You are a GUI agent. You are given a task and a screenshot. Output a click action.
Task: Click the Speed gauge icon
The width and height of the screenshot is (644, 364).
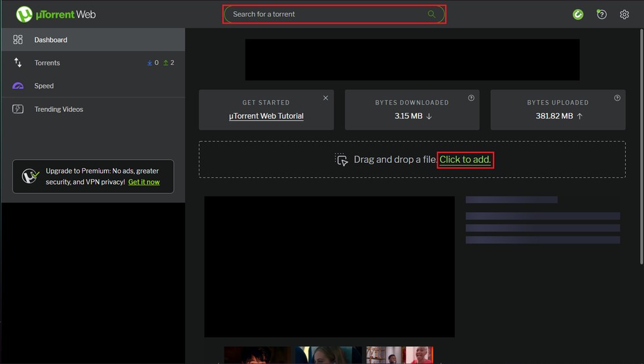pyautogui.click(x=18, y=86)
